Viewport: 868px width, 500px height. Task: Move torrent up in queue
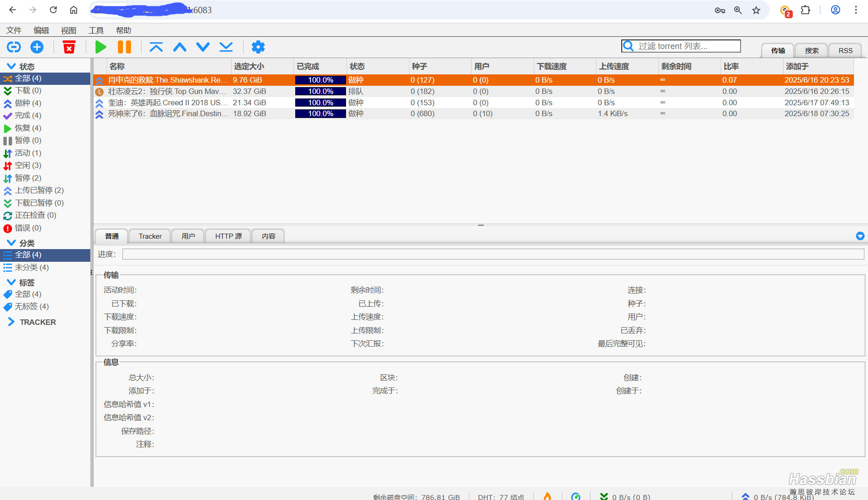coord(180,47)
